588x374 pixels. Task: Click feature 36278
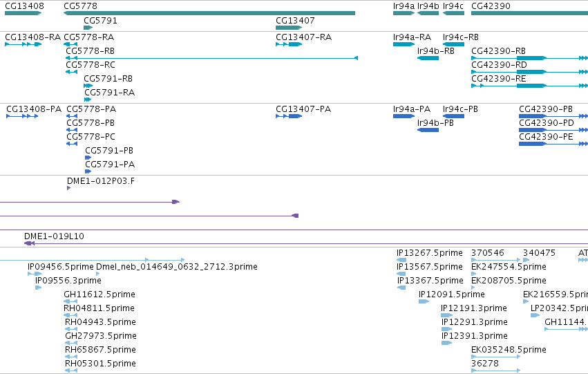pyautogui.click(x=485, y=364)
